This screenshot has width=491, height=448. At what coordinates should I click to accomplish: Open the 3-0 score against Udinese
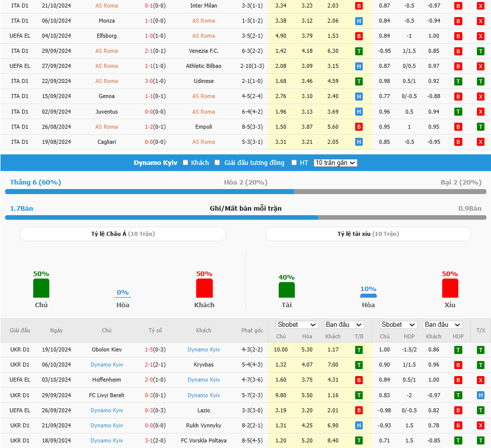tap(149, 81)
